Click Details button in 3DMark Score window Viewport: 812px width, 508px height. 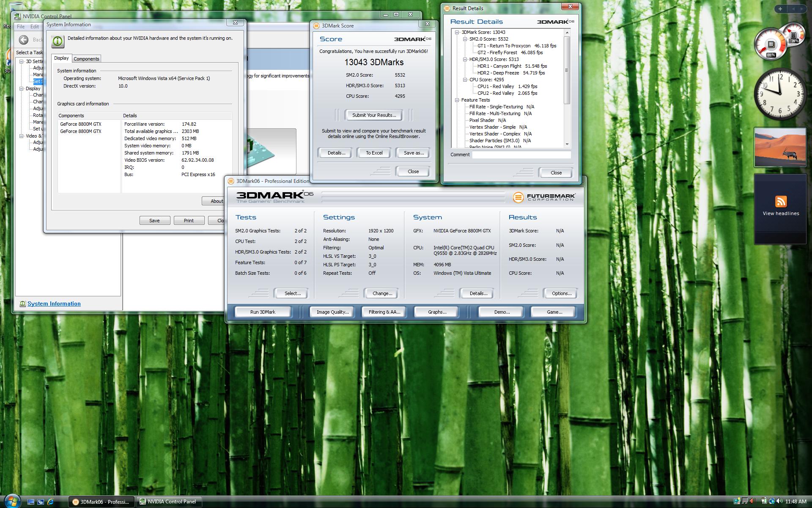pos(336,153)
